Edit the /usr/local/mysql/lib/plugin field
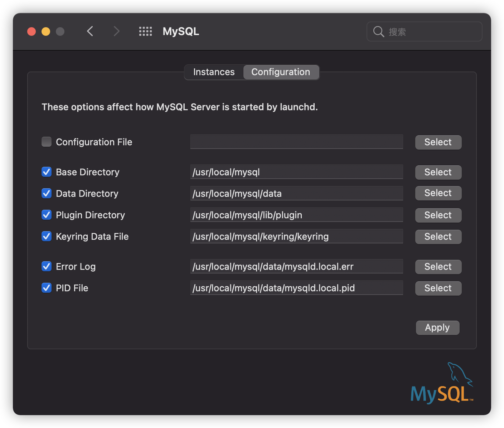The image size is (504, 428). coord(297,215)
